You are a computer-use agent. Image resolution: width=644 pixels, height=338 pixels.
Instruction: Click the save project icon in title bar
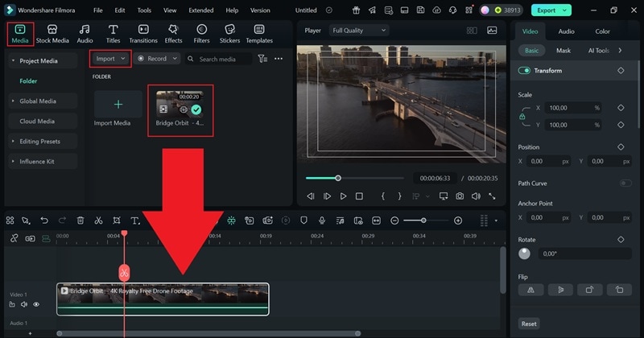(420, 10)
